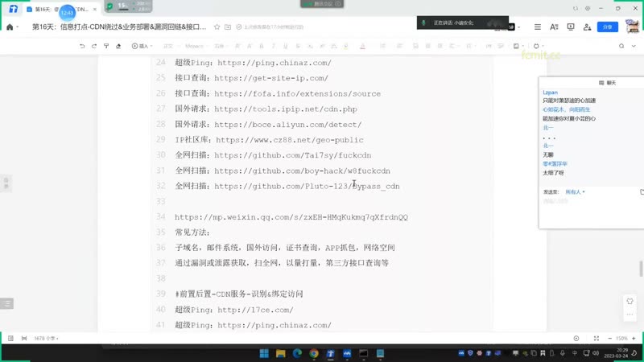Click the #前置后置-CDN服务 heading line 39
The image size is (644, 362).
coord(238,294)
